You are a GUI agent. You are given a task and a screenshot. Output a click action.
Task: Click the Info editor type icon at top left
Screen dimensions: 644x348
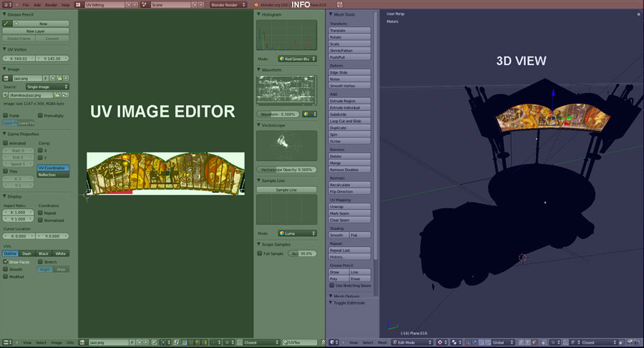[6, 4]
